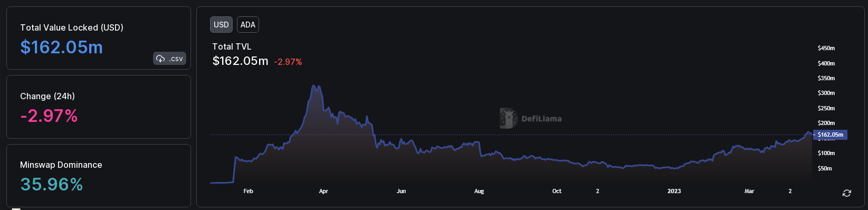
Task: Switch chart denomination to USD
Action: (x=221, y=25)
